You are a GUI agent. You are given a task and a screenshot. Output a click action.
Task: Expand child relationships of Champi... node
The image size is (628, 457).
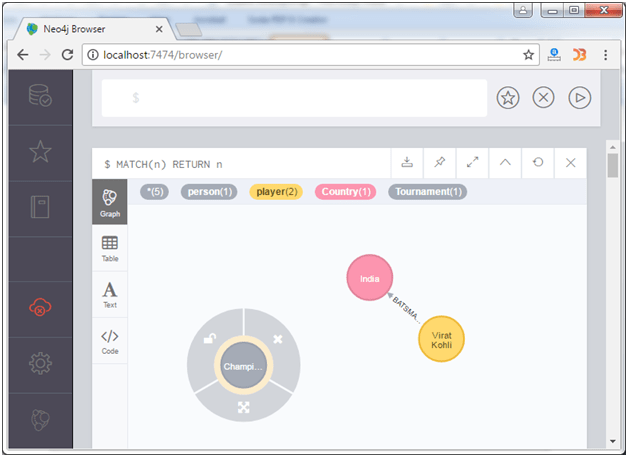(244, 407)
